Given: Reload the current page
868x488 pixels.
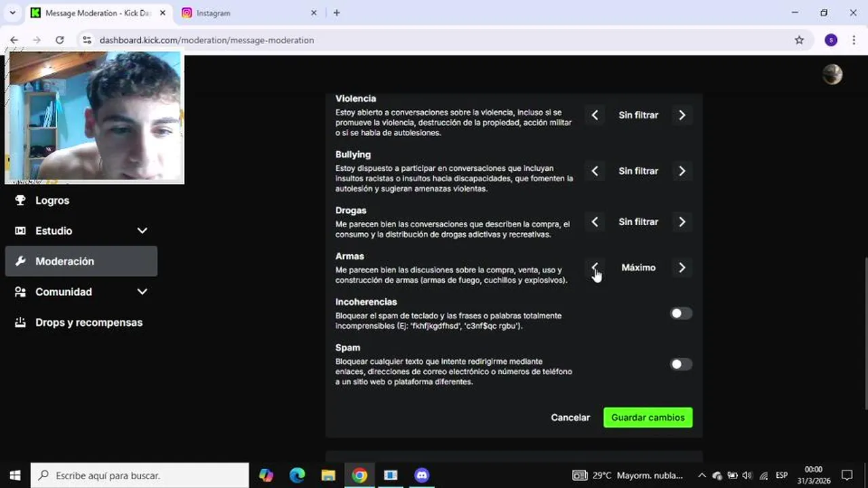Looking at the screenshot, I should coord(60,40).
